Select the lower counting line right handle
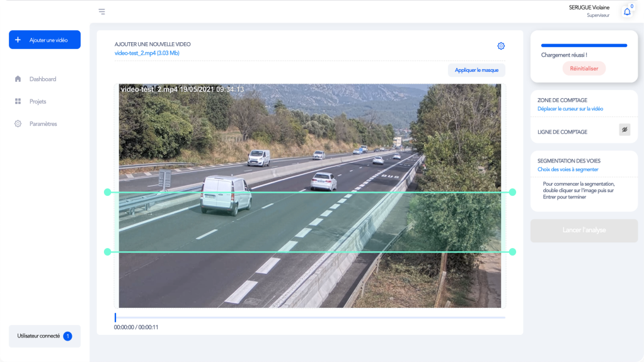 pos(512,252)
